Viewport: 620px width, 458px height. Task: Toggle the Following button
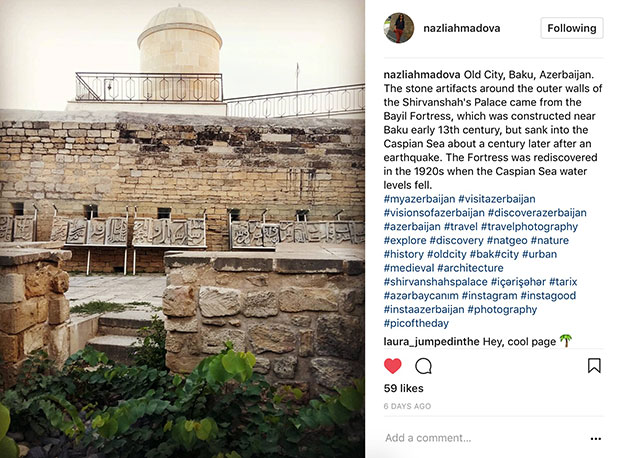tap(572, 28)
